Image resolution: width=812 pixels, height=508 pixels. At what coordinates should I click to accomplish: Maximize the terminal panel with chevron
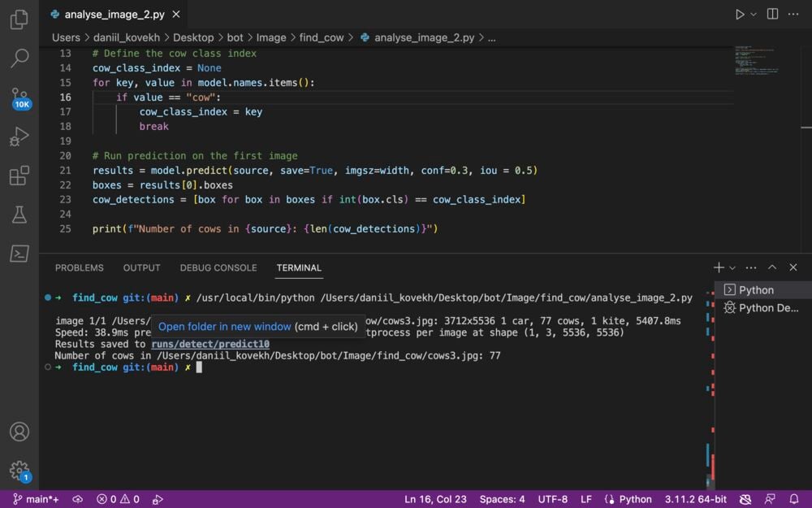click(772, 267)
